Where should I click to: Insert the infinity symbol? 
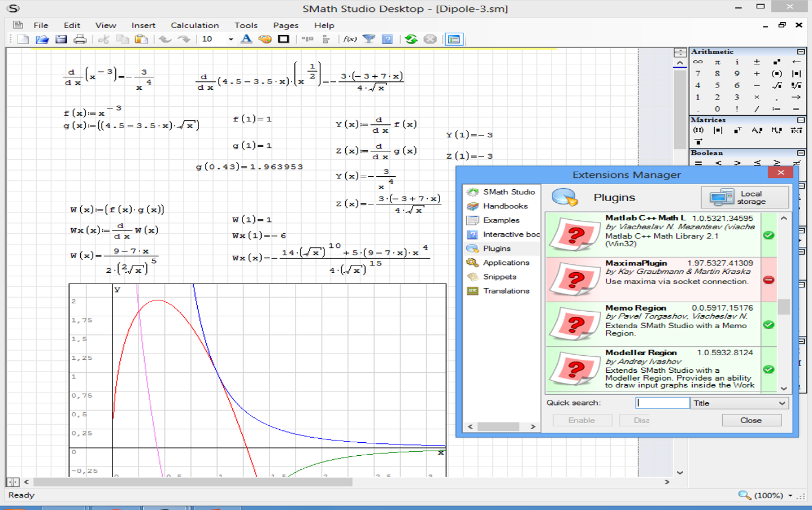[x=698, y=62]
